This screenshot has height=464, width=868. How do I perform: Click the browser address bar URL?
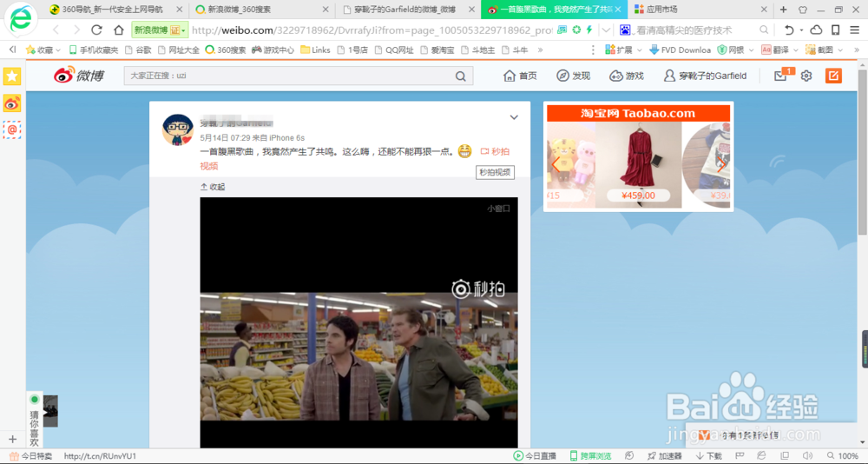point(372,30)
